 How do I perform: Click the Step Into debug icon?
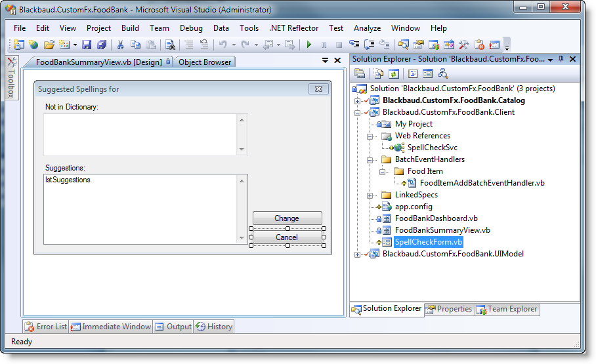pyautogui.click(x=354, y=45)
